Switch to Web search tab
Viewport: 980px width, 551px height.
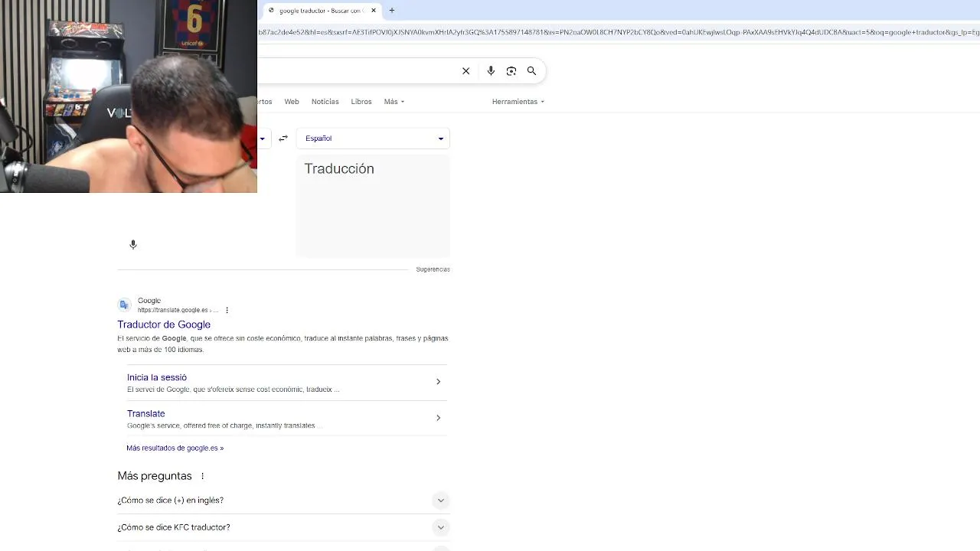pyautogui.click(x=292, y=102)
